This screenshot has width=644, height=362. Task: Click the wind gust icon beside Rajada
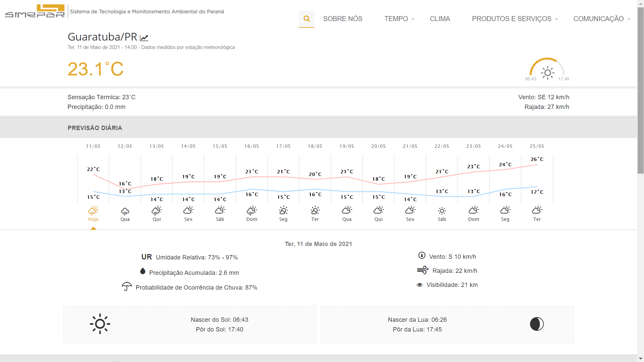(x=423, y=270)
